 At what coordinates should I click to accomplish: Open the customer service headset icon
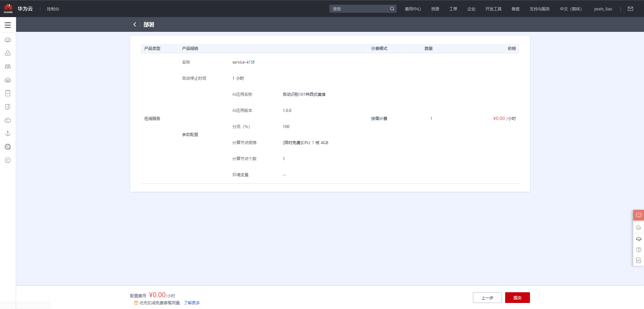coord(639,239)
